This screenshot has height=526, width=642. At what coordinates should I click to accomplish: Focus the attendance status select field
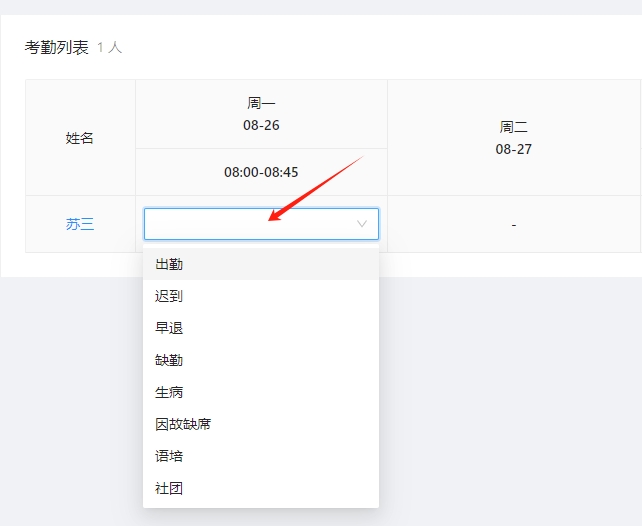(x=250, y=224)
